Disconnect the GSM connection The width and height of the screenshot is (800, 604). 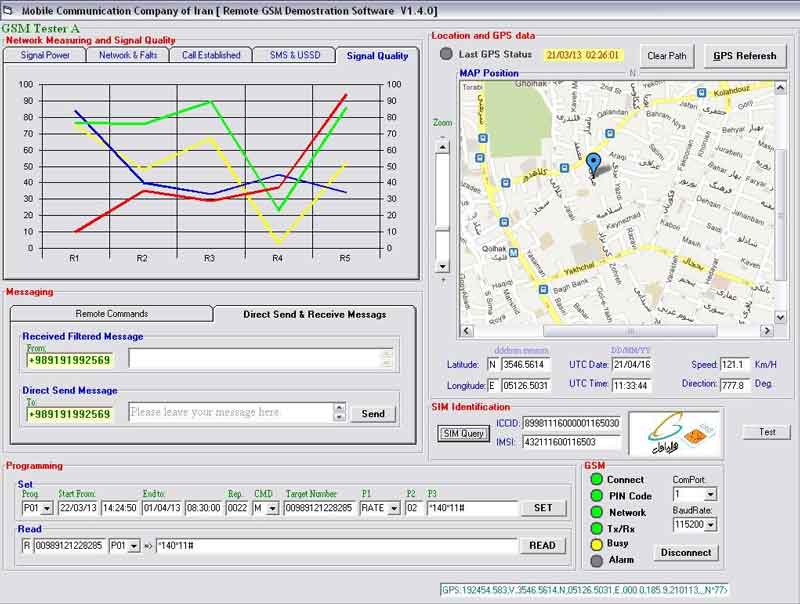click(686, 552)
